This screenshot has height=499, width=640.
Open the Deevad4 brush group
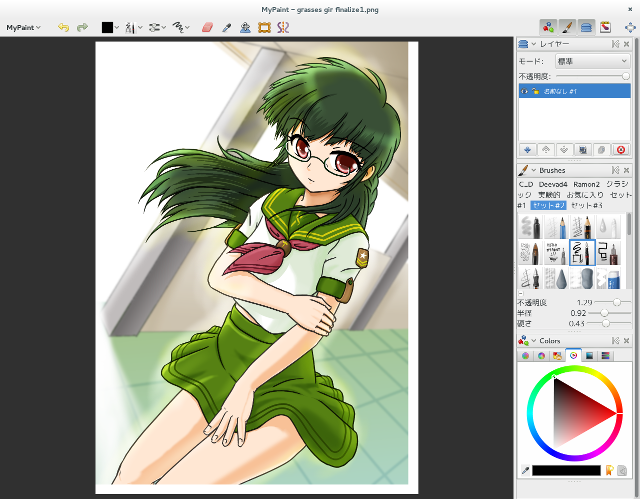553,184
